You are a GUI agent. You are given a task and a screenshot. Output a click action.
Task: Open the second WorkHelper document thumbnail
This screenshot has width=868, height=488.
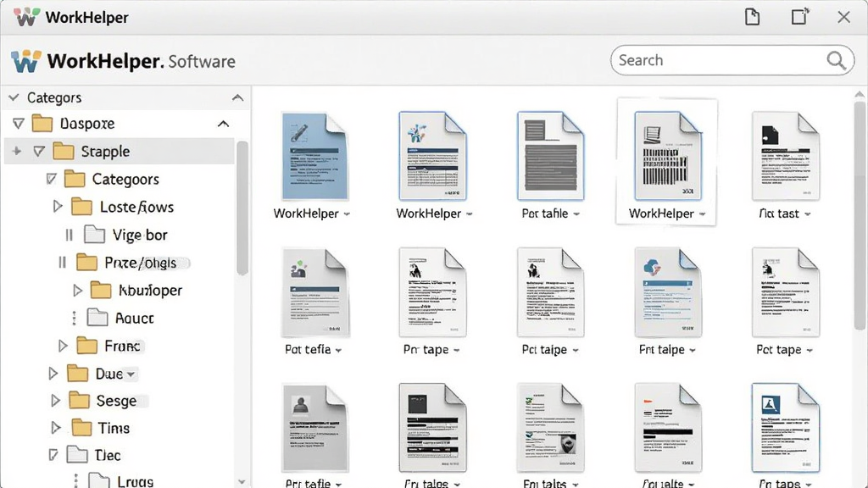click(432, 156)
